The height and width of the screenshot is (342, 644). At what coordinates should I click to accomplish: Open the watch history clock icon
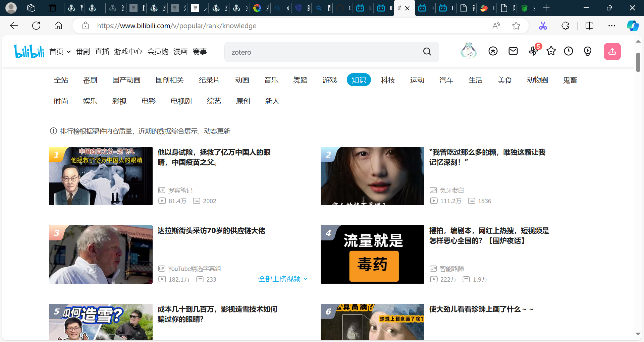coord(568,51)
